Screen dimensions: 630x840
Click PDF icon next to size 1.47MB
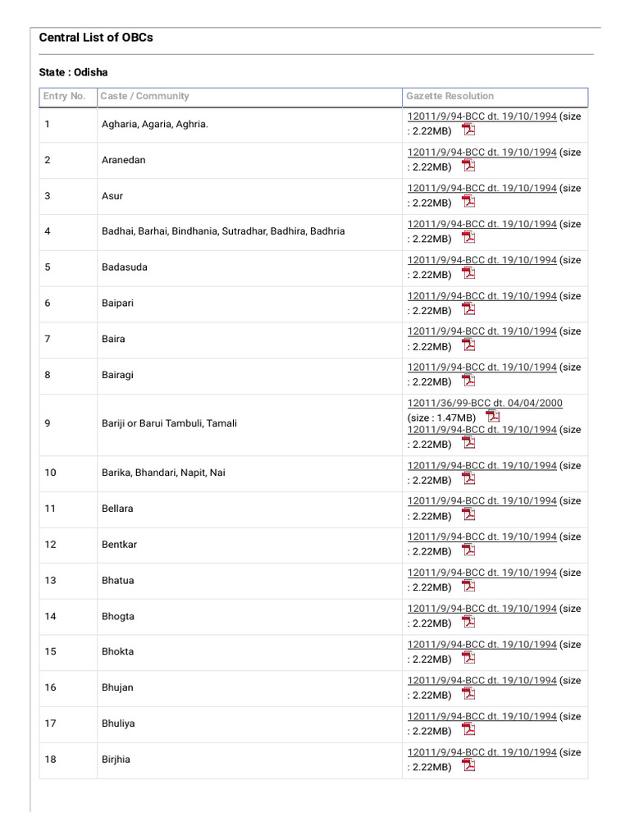point(493,417)
